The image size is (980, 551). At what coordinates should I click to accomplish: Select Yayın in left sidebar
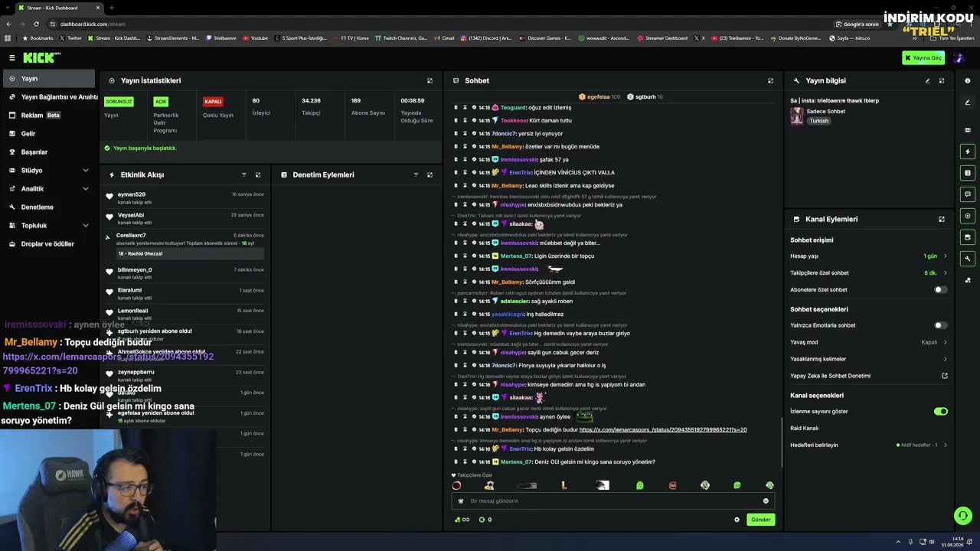pos(49,79)
